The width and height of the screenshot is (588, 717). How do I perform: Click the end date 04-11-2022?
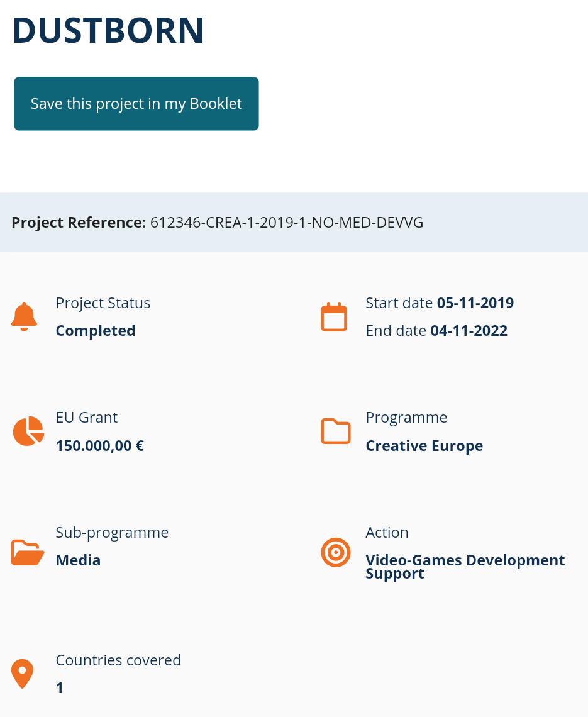[469, 331]
